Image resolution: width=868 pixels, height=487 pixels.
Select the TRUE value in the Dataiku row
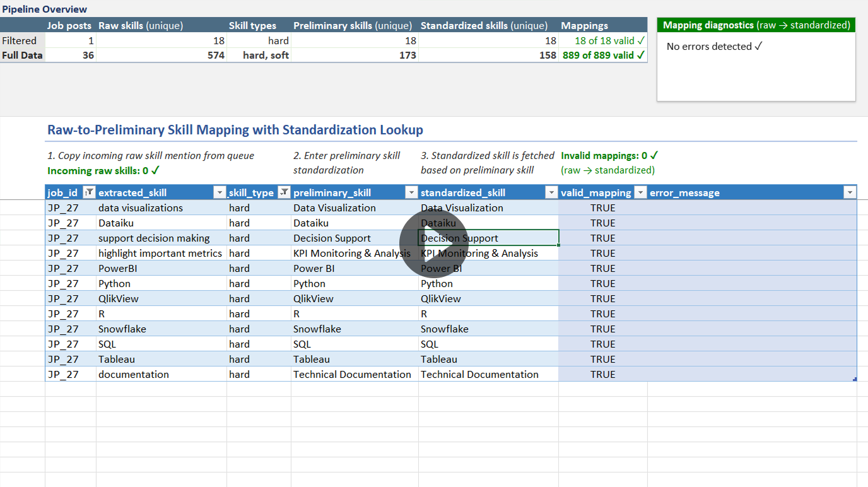pos(603,223)
